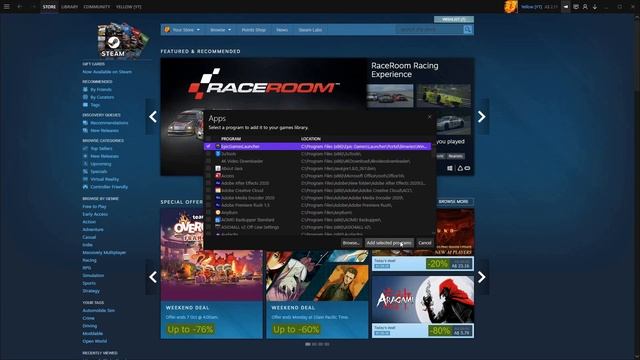Click the Access app icon
This screenshot has height=360, width=640.
[218, 176]
